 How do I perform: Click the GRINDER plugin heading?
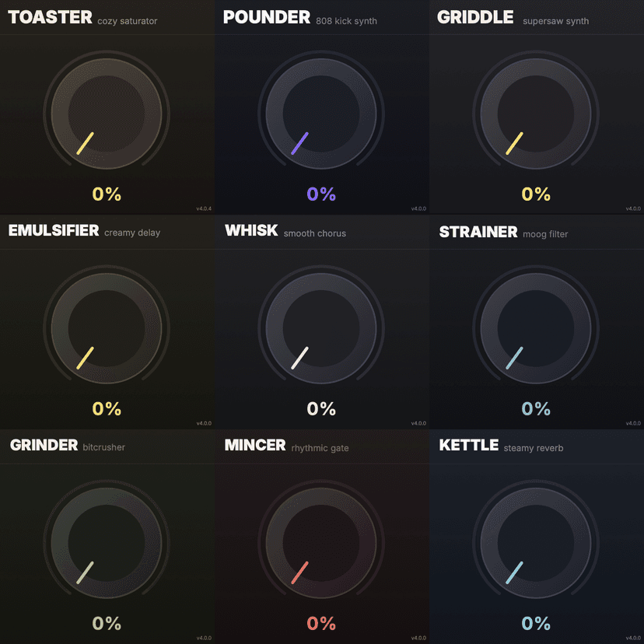[x=44, y=446]
